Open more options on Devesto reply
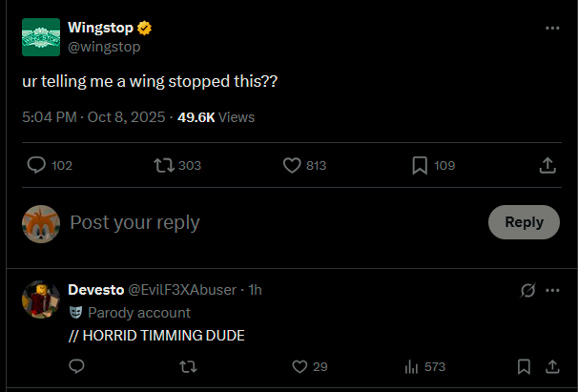578x392 pixels. pyautogui.click(x=552, y=290)
